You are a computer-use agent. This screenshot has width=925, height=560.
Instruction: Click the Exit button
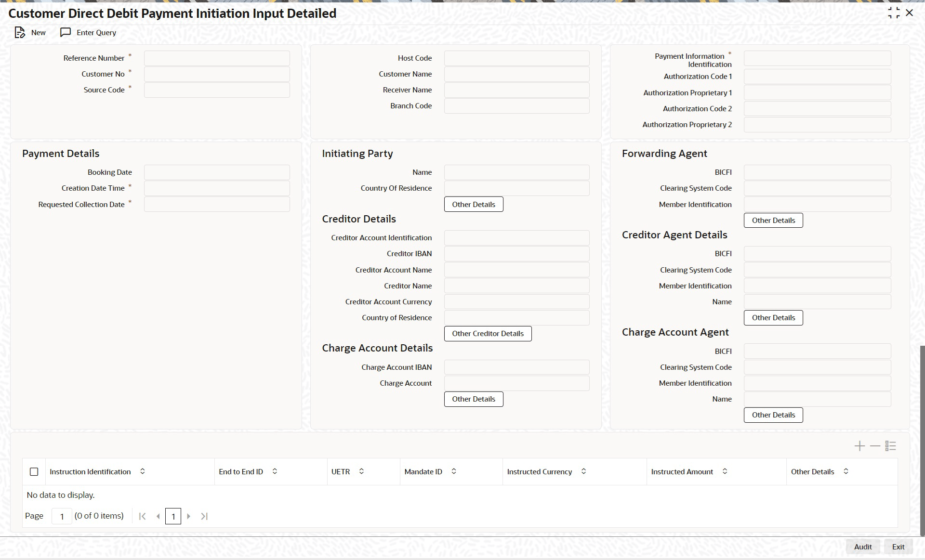898,547
